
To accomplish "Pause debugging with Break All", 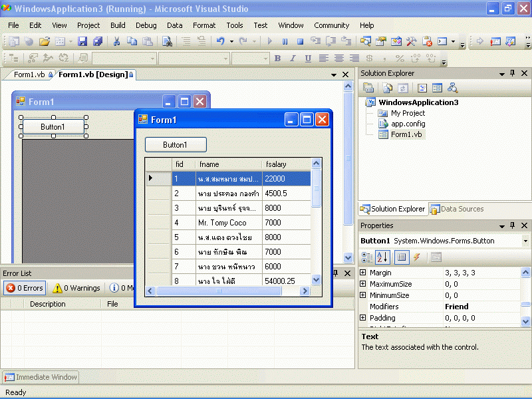I will [x=285, y=41].
